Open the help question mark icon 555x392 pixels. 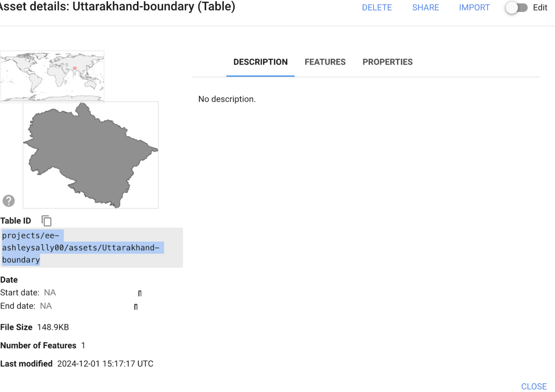tap(9, 201)
